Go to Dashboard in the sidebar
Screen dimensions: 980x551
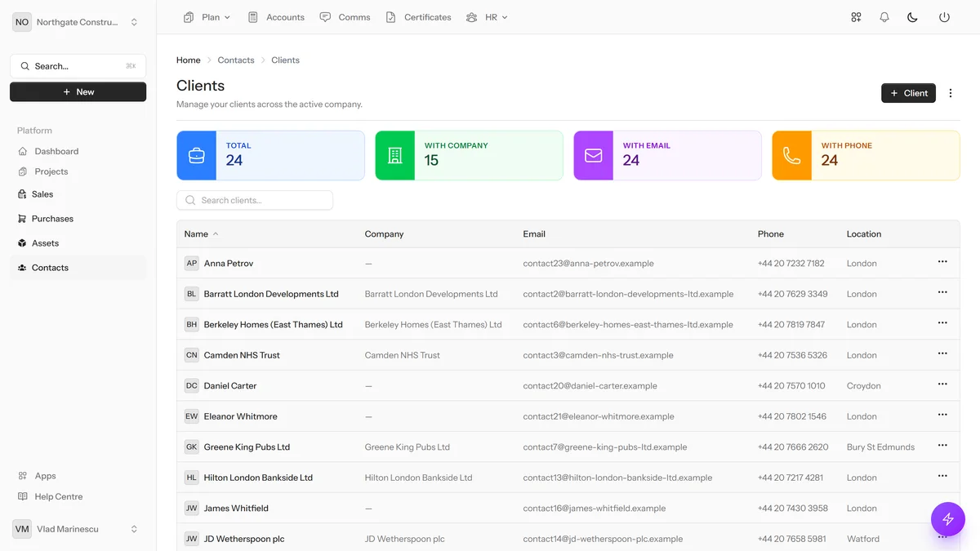point(56,152)
